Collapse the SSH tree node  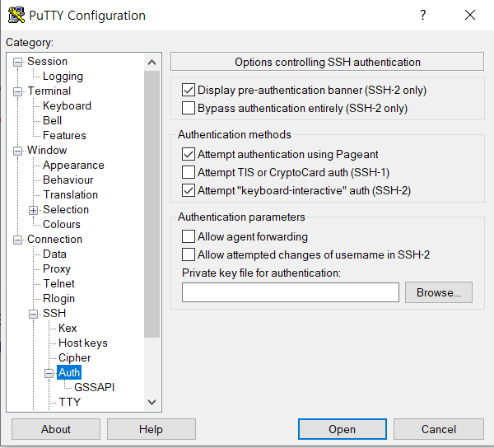tap(34, 314)
